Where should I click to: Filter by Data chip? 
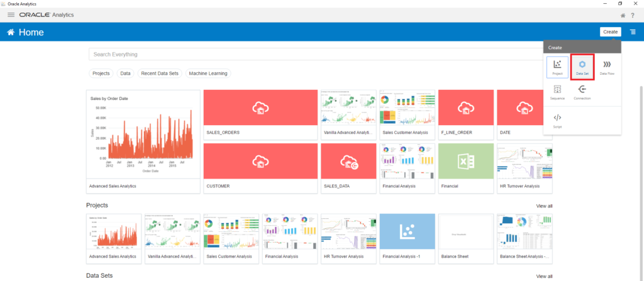click(125, 74)
